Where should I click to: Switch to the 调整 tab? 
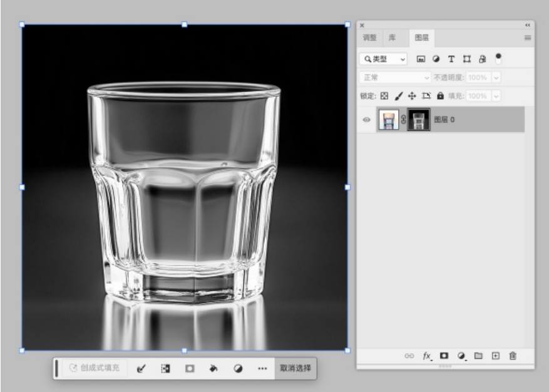coord(371,38)
